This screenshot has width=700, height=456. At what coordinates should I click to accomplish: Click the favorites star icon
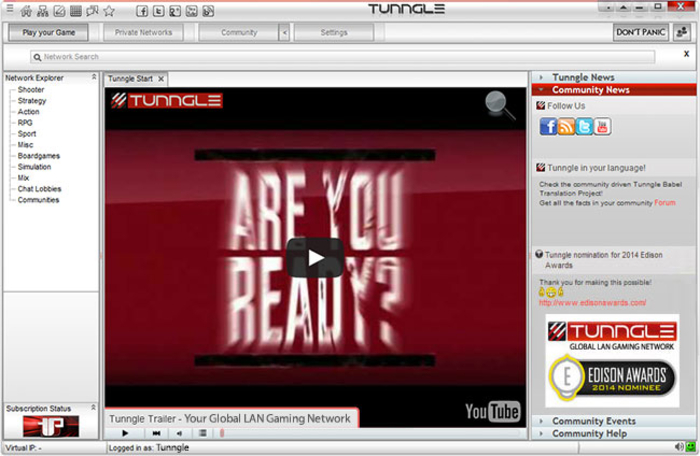(109, 11)
